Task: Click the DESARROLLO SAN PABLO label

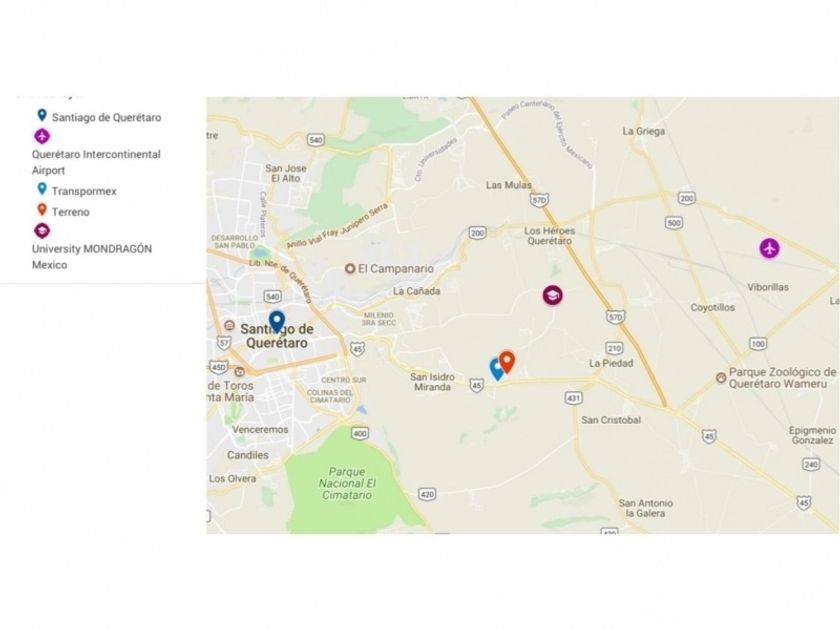Action: coord(235,241)
